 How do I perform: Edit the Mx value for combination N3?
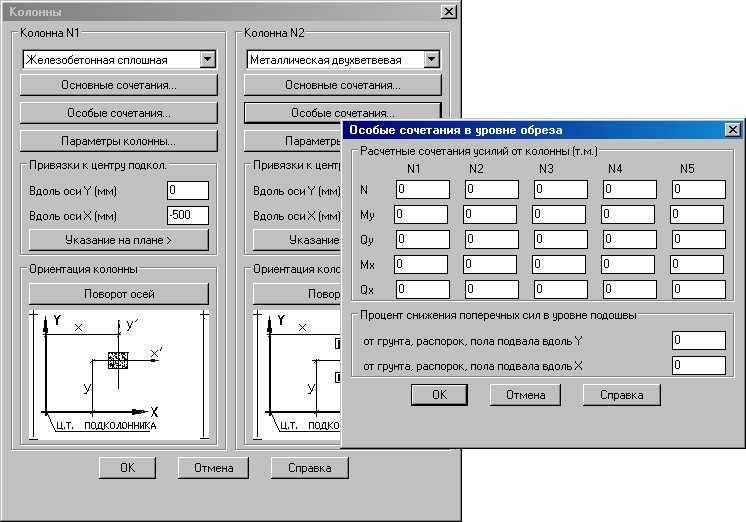559,264
